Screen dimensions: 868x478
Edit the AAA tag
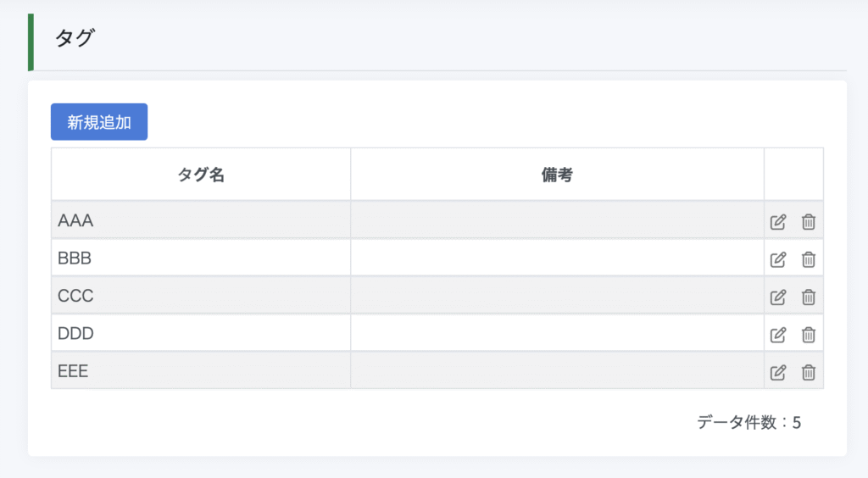[x=778, y=222]
